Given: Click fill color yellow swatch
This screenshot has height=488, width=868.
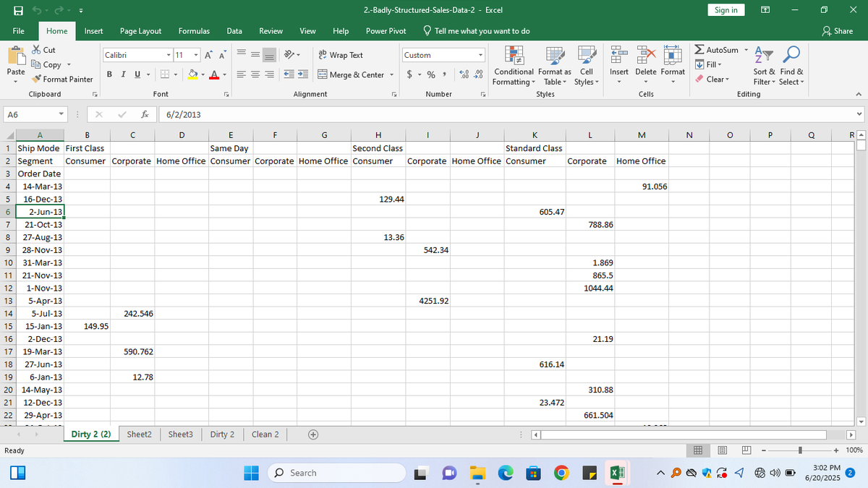Looking at the screenshot, I should click(x=193, y=75).
